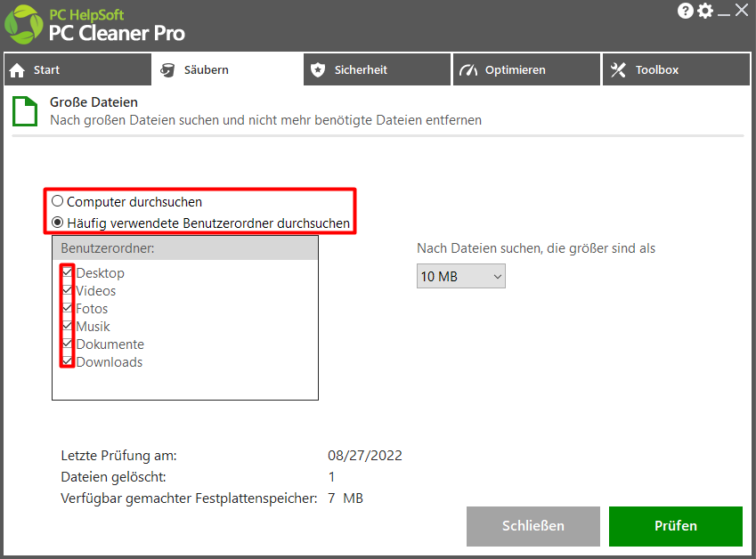Image resolution: width=756 pixels, height=559 pixels.
Task: Close the PC Cleaner Pro window
Action: pos(742,10)
